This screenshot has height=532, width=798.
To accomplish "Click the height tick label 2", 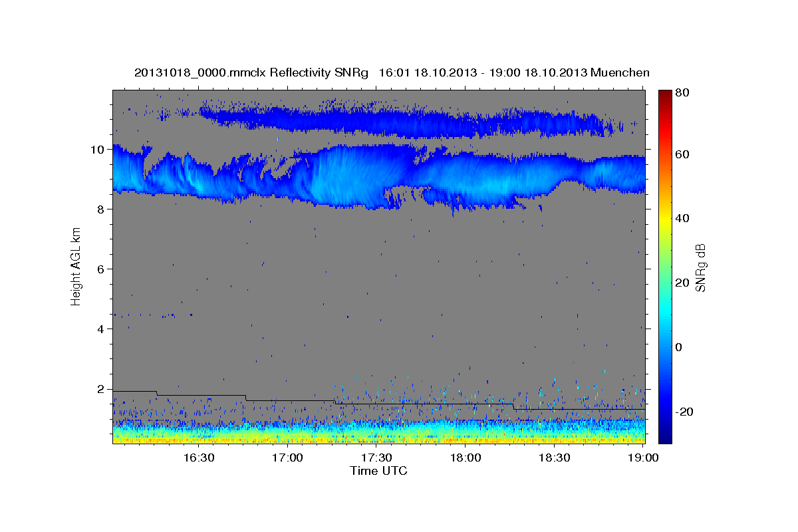I will (x=102, y=389).
